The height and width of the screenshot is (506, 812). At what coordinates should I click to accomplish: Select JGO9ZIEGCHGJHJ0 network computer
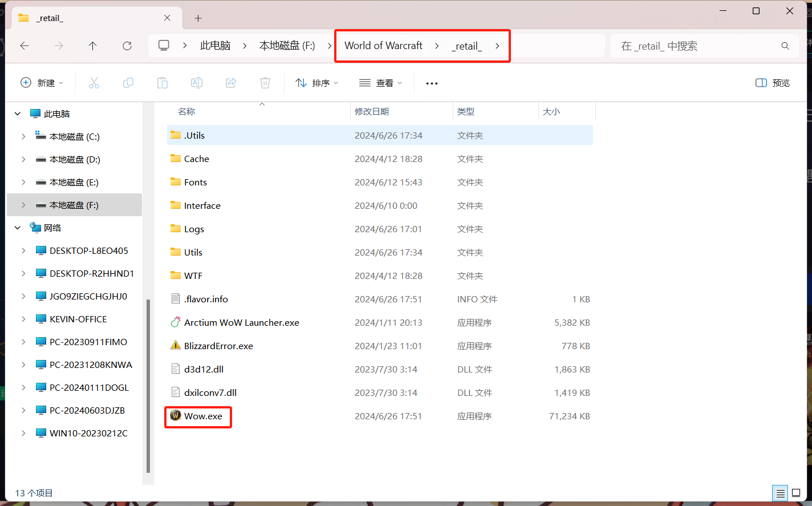88,296
